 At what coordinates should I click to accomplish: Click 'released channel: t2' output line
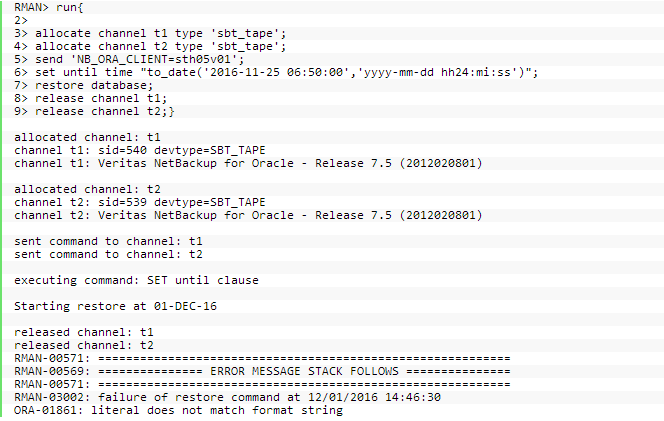(x=84, y=345)
